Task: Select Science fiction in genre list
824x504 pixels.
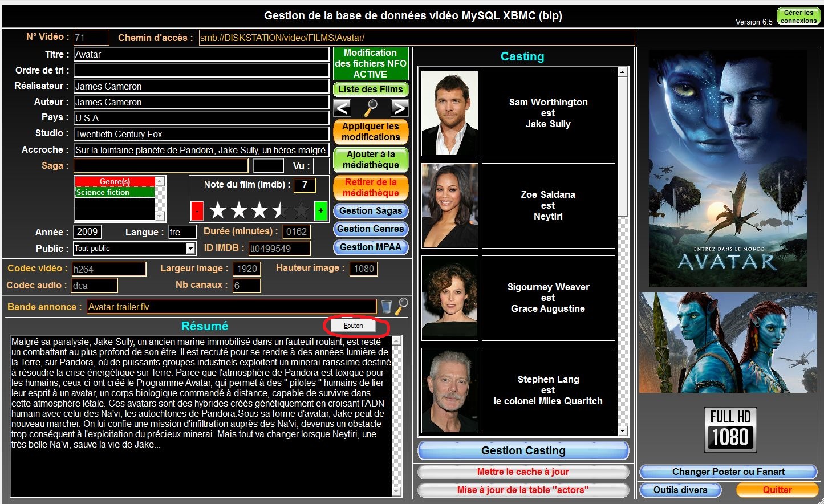Action: point(115,193)
